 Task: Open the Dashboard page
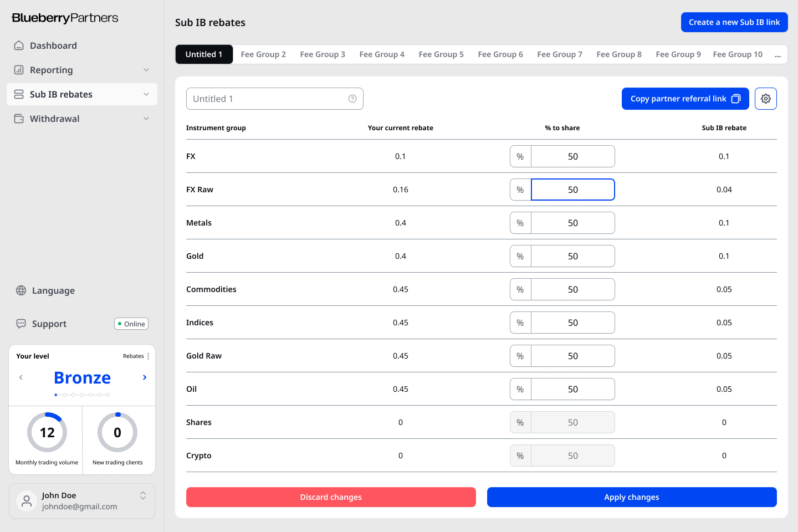tap(82, 45)
